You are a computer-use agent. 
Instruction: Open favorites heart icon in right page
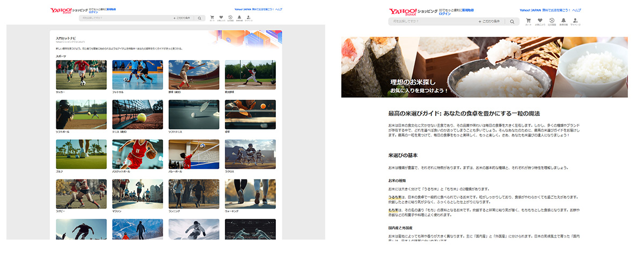click(540, 21)
